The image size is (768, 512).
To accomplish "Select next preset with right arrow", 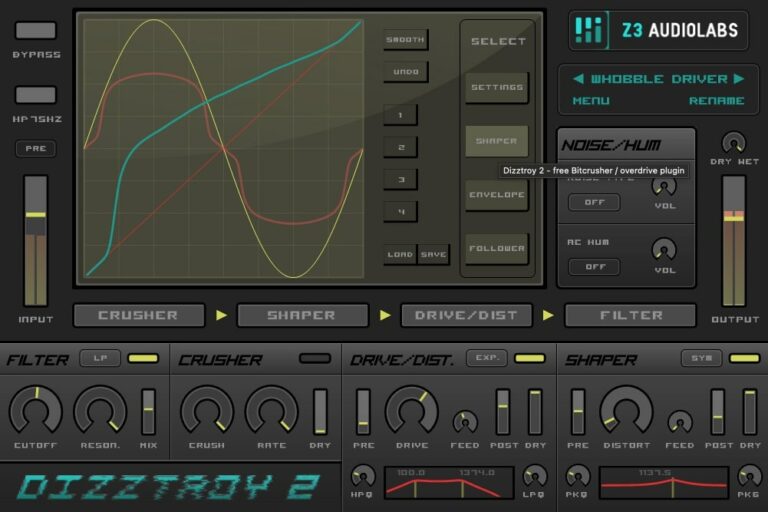I will tap(739, 78).
